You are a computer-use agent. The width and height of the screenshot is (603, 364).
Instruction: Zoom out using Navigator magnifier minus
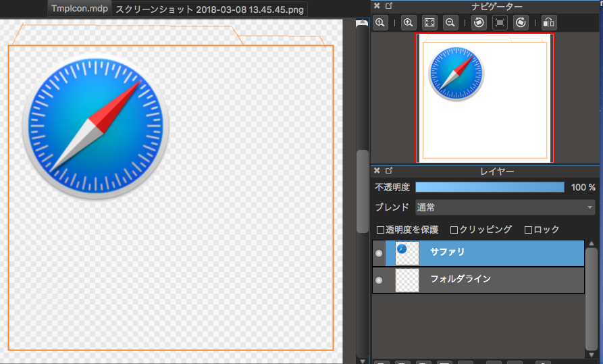(x=450, y=23)
